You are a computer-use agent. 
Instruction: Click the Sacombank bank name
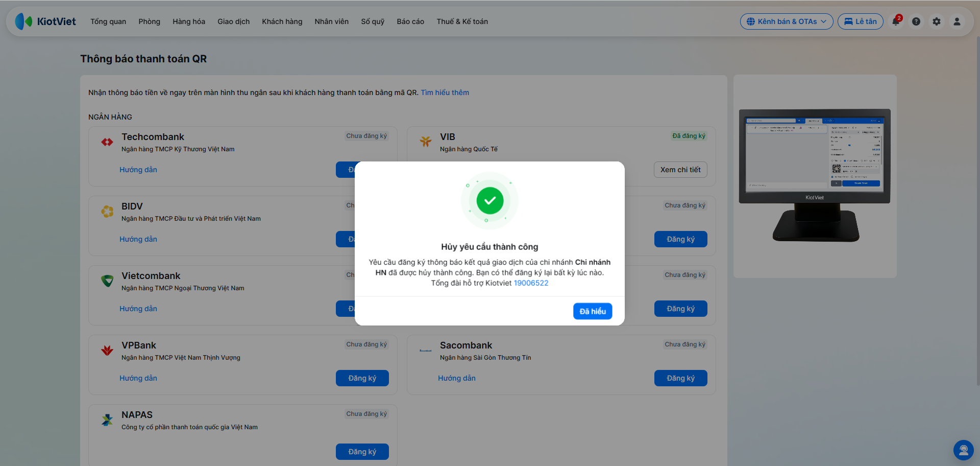click(x=466, y=345)
